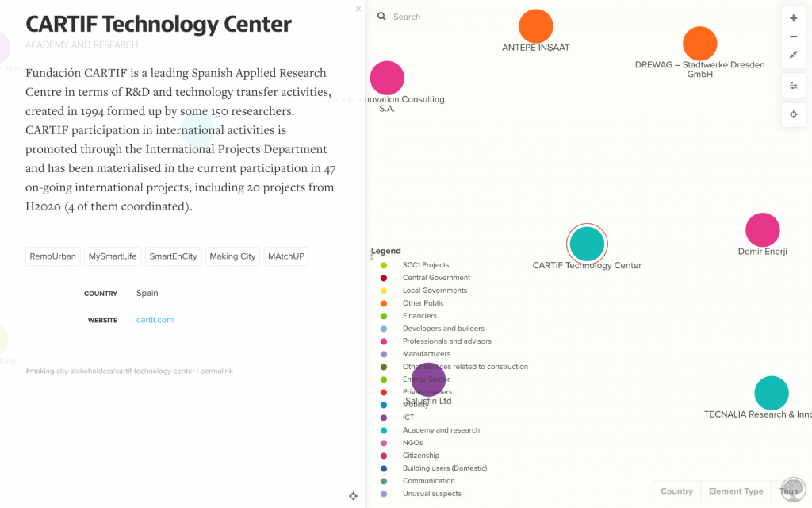
Task: Select the Element Type filter tab
Action: click(736, 491)
